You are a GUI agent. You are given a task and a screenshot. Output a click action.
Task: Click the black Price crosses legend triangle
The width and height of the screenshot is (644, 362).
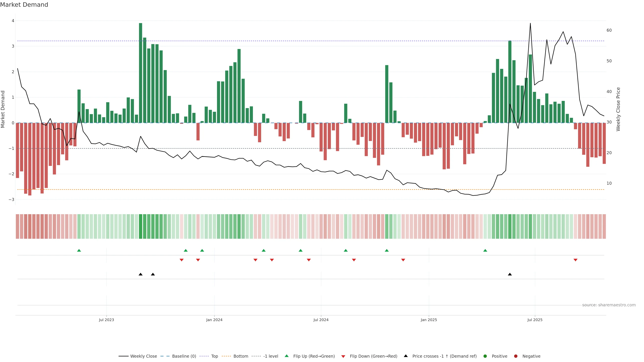point(406,356)
